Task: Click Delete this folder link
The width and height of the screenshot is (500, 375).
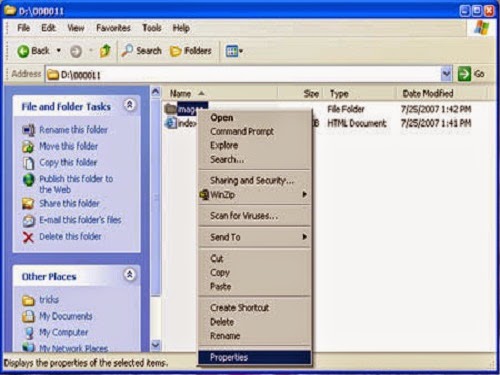Action: pyautogui.click(x=70, y=237)
